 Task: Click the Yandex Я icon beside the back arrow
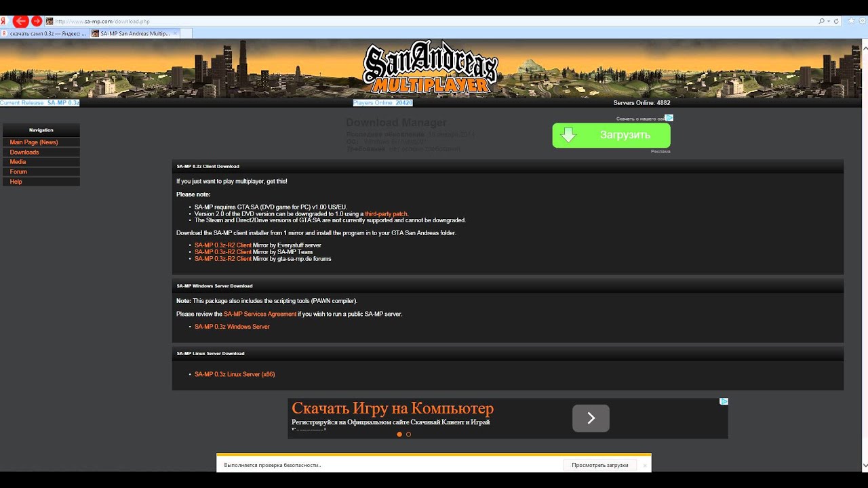[4, 21]
